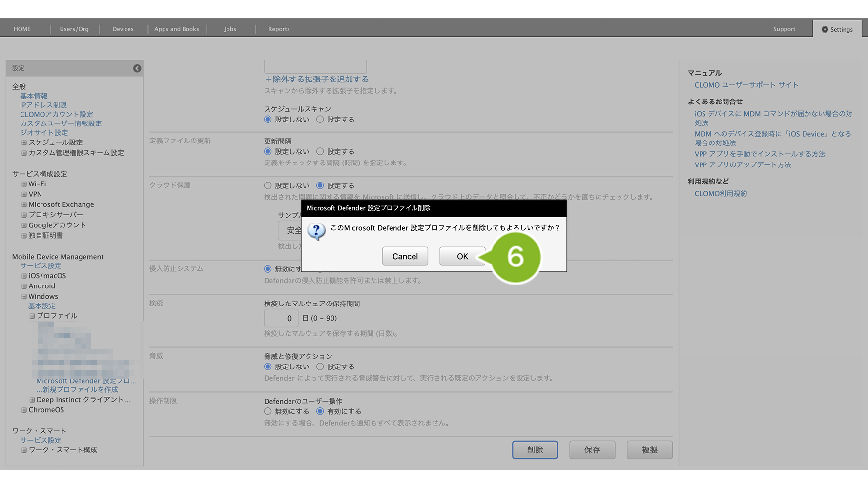Select 設定する for スケジュールスキャン
Viewport: 868px width, 488px height.
point(320,119)
